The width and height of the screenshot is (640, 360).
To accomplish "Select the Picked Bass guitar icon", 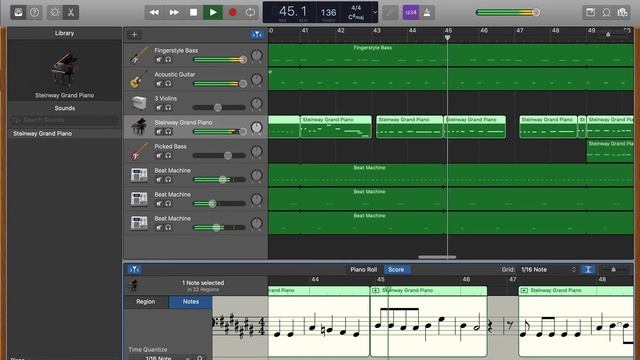I will 139,151.
